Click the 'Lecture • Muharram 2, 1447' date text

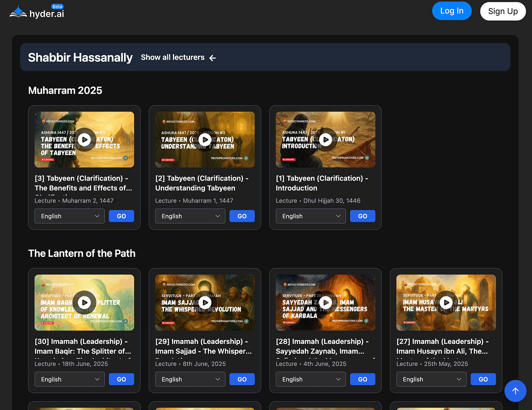[74, 201]
